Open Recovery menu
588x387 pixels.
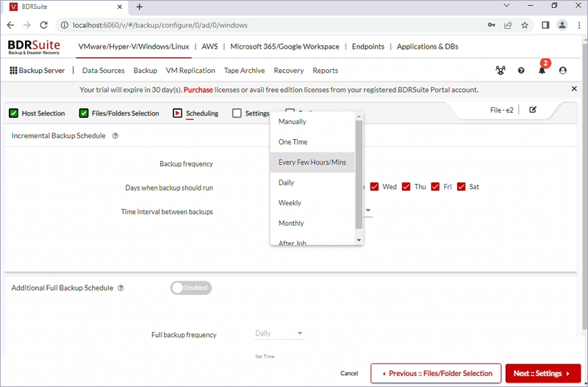[289, 71]
